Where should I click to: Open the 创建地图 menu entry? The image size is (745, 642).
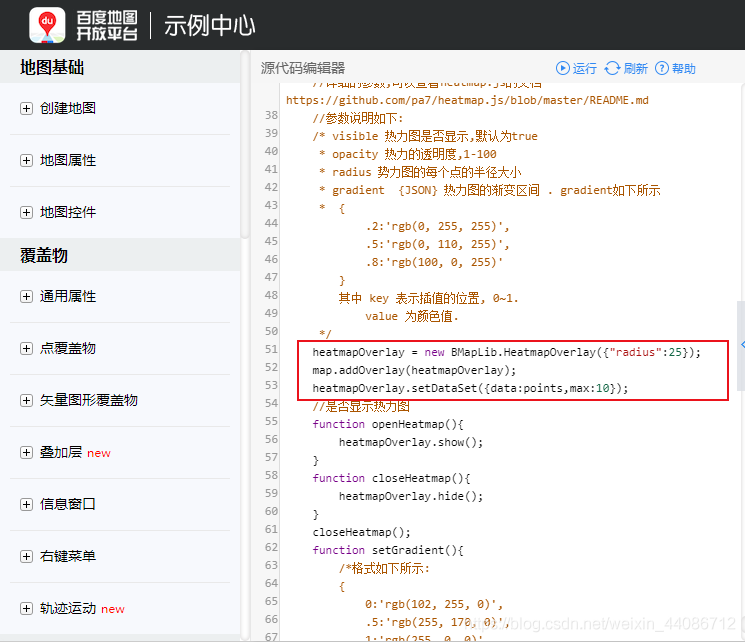pyautogui.click(x=67, y=108)
